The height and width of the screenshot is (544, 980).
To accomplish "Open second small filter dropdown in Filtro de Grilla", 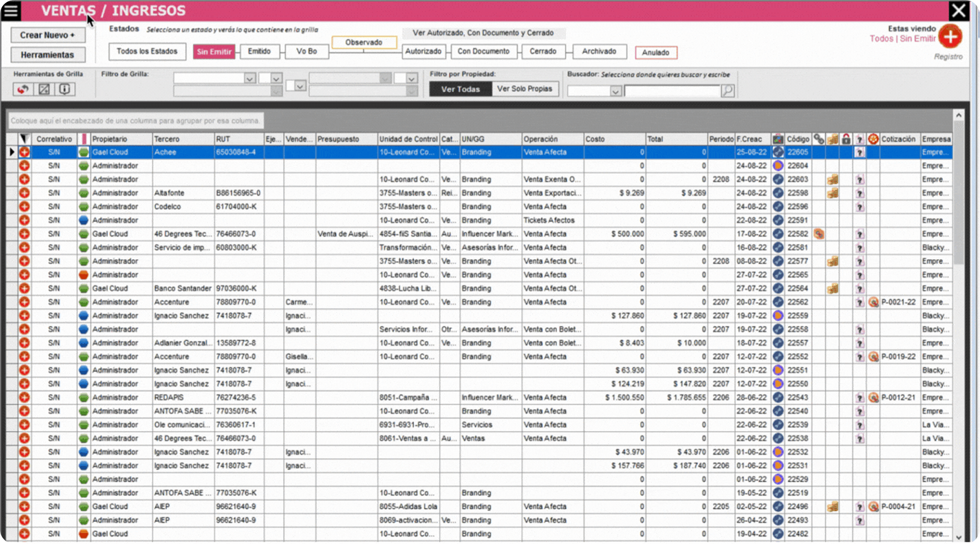I will [276, 79].
